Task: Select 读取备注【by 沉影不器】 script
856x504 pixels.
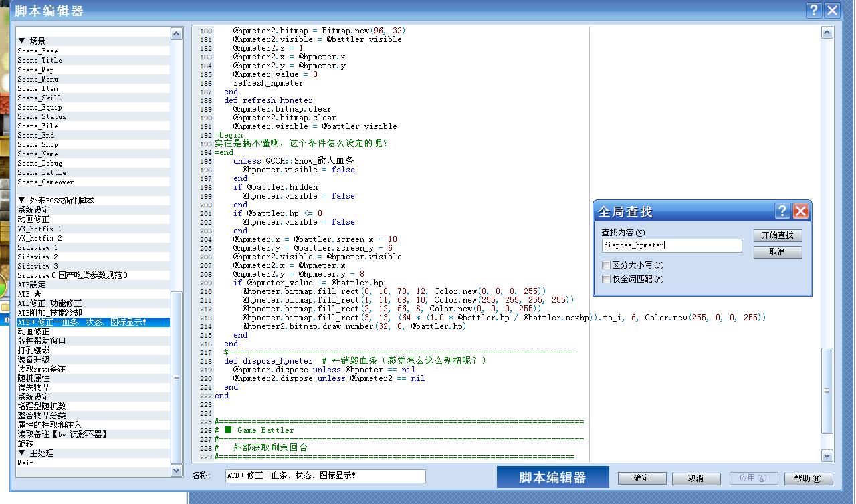Action: (93, 434)
